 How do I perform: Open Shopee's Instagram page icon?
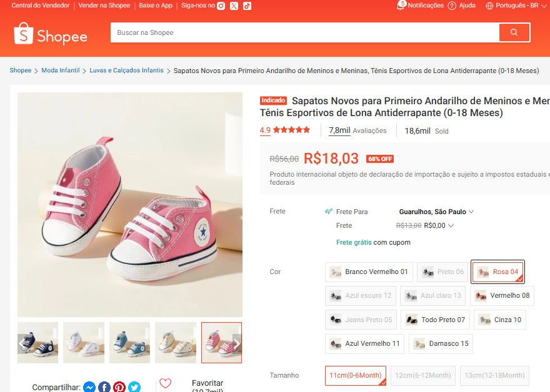[x=221, y=6]
